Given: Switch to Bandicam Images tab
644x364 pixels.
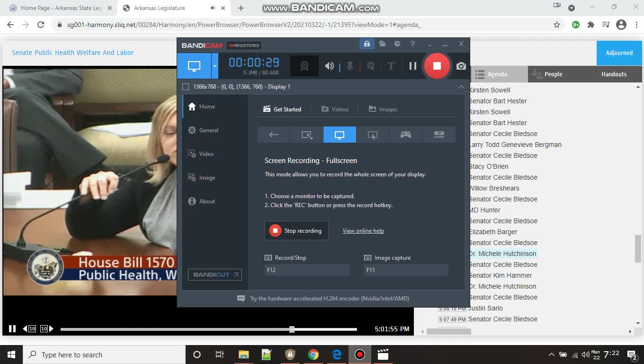Looking at the screenshot, I should click(x=383, y=109).
